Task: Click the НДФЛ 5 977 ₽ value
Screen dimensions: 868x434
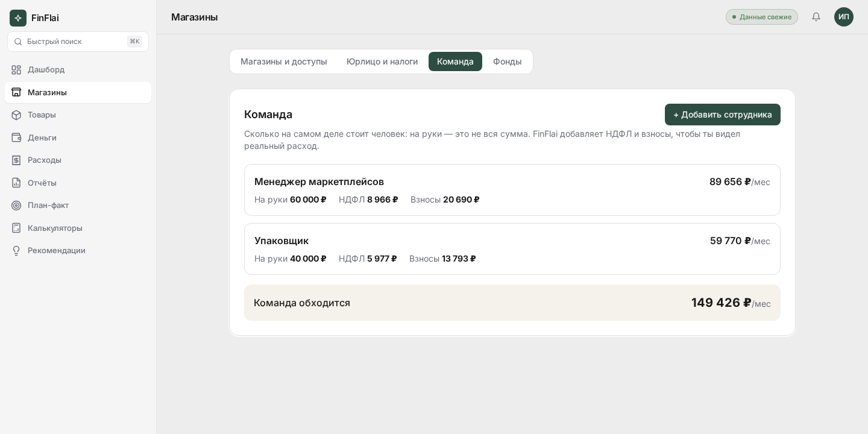Action: coord(368,259)
